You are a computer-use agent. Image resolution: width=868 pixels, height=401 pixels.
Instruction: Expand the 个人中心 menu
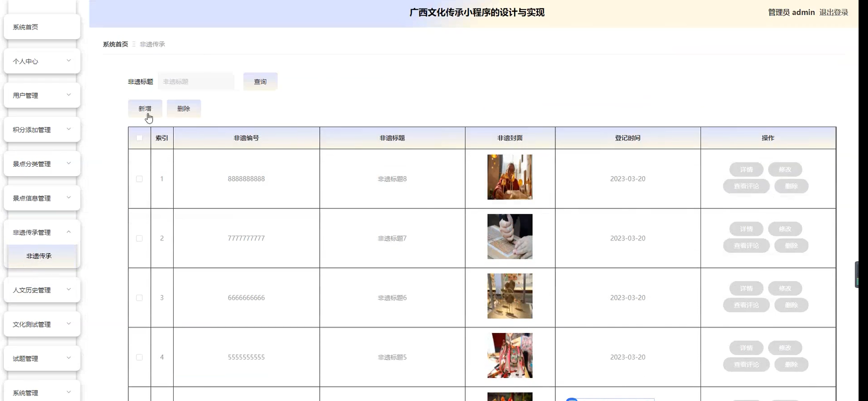pyautogui.click(x=42, y=61)
